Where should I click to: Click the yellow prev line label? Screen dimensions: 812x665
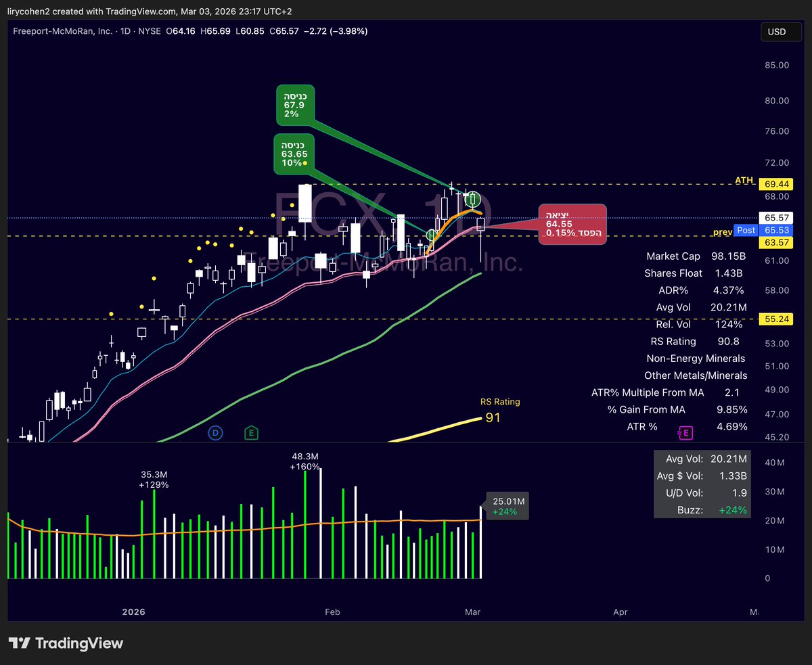click(723, 232)
